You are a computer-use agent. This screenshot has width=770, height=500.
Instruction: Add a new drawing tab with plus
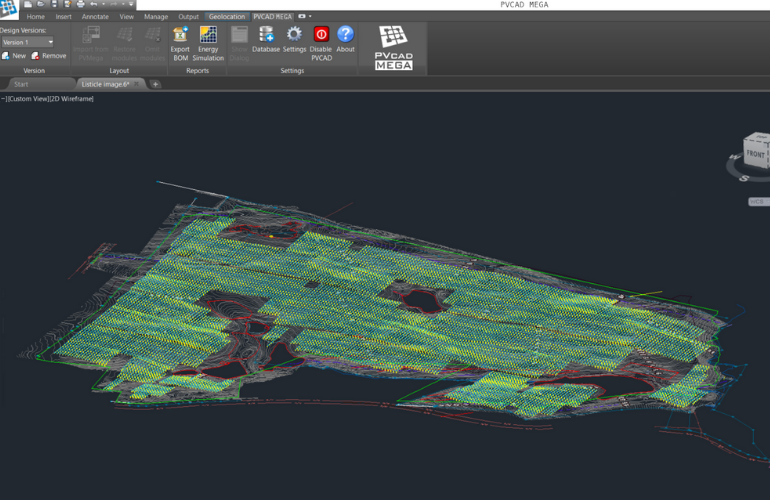(x=156, y=84)
